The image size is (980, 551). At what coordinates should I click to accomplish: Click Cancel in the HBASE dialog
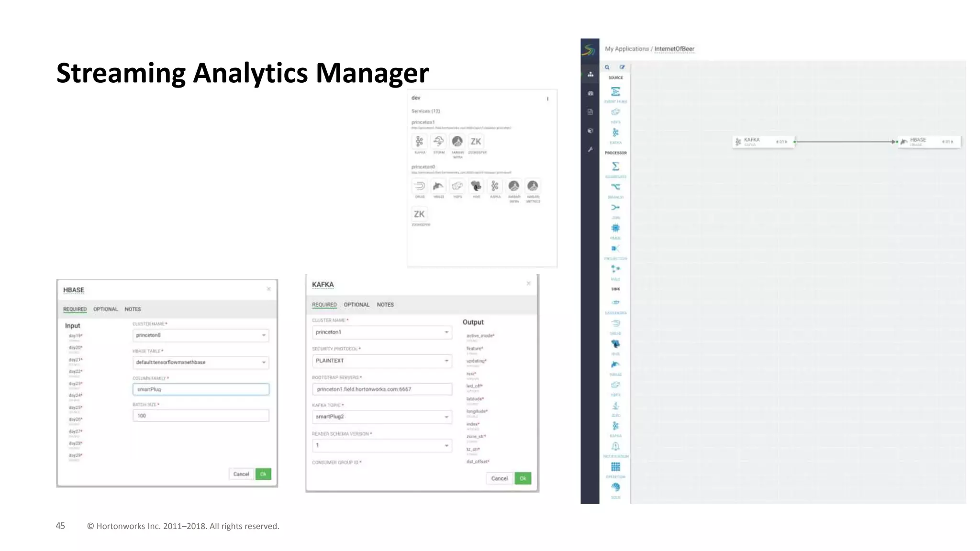(x=241, y=474)
